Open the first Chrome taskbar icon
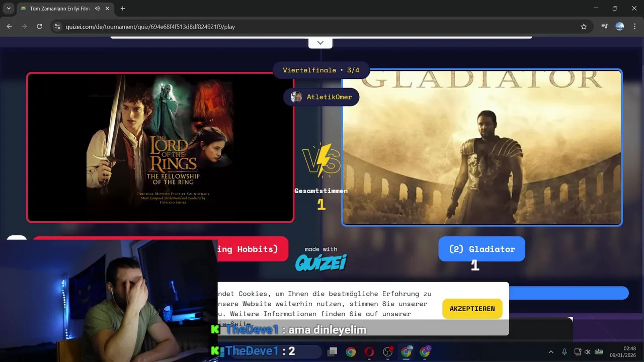The image size is (644, 362). tap(351, 352)
